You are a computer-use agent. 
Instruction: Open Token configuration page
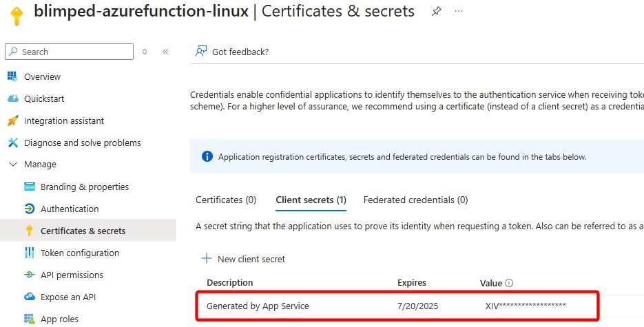click(x=80, y=253)
